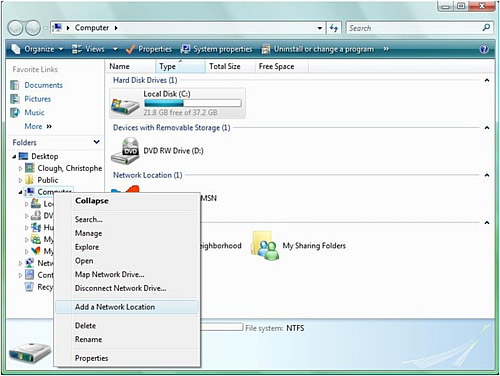Select the My Sharing Folders icon
The width and height of the screenshot is (500, 376).
pos(265,246)
